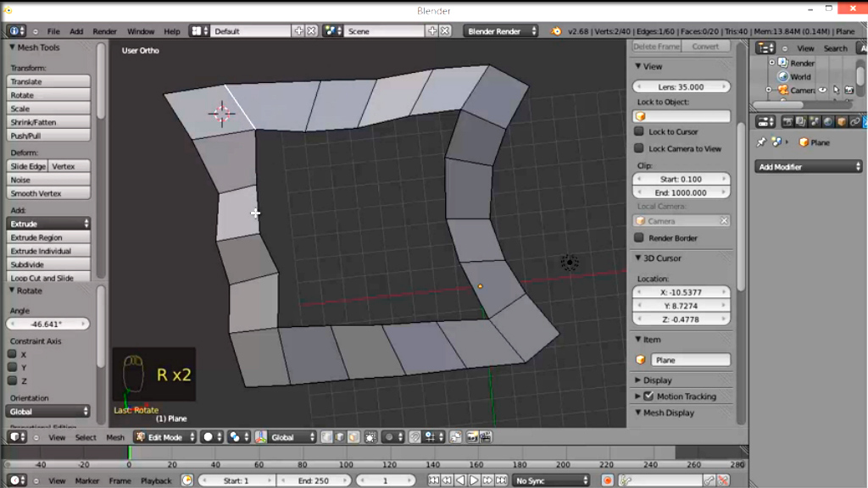The height and width of the screenshot is (488, 868).
Task: Click the current frame field in the timeline
Action: point(387,480)
